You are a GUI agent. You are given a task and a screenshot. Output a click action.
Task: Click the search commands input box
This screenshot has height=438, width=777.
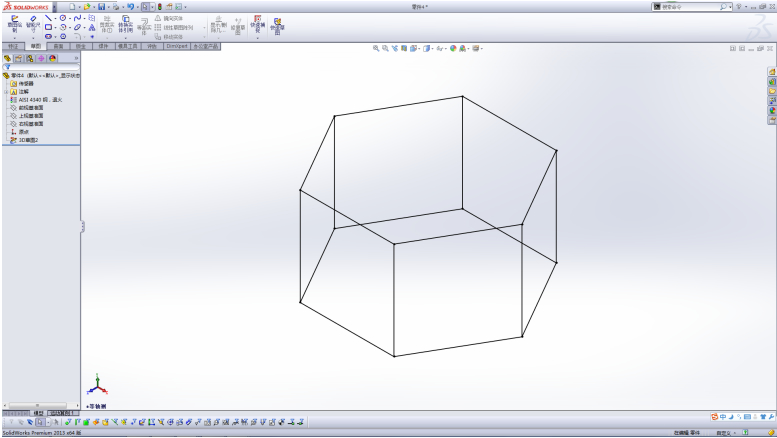click(690, 7)
